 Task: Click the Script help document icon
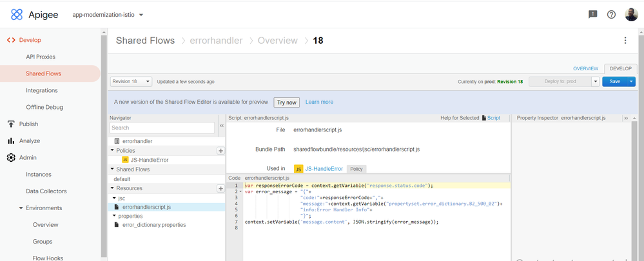tap(484, 118)
